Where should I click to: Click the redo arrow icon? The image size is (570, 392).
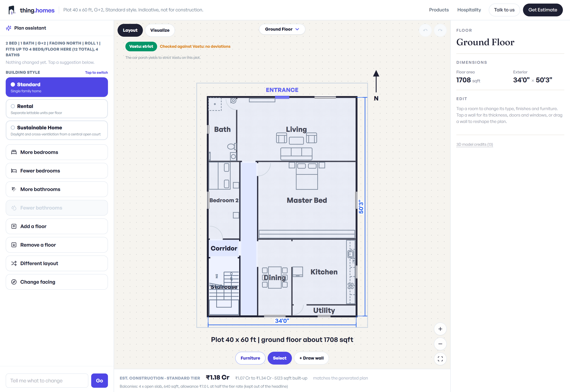(440, 30)
